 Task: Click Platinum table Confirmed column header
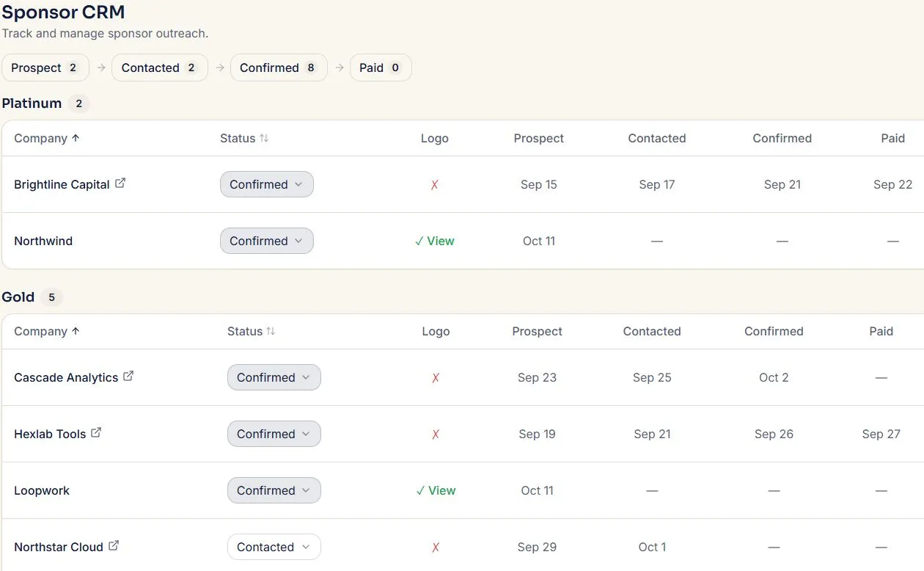(x=782, y=138)
